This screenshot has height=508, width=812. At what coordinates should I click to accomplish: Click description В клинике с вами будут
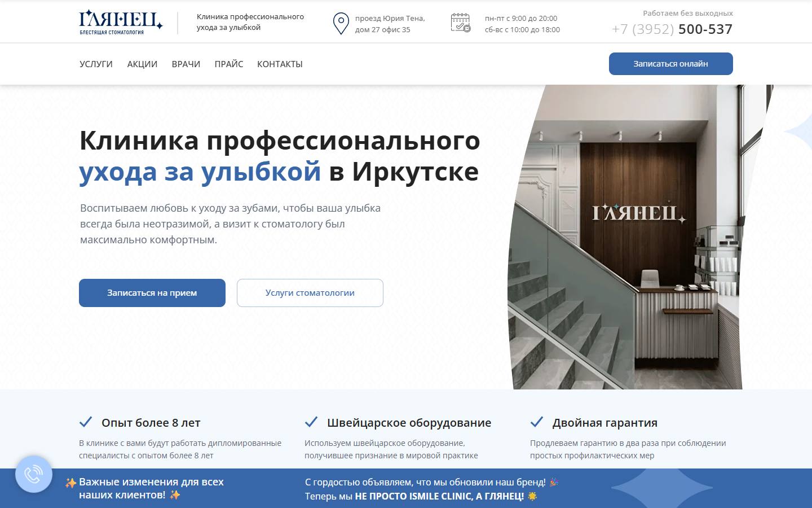[180, 449]
